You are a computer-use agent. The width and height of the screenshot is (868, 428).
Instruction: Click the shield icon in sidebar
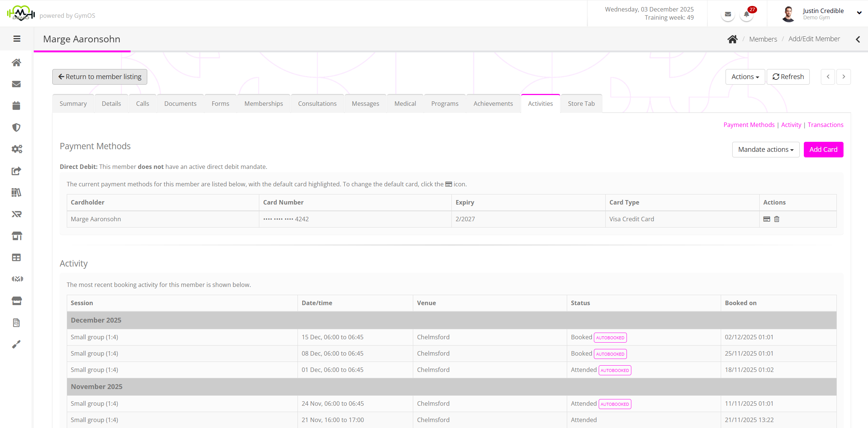coord(16,127)
